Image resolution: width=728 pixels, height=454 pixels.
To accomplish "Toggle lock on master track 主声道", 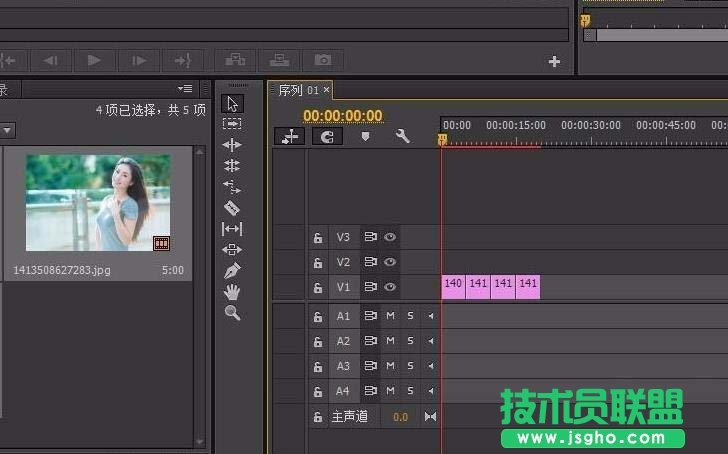I will pos(318,417).
